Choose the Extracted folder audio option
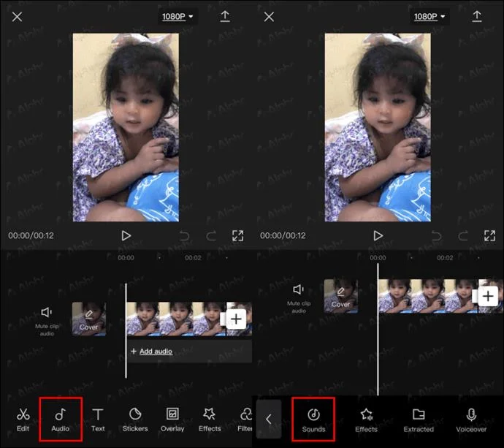Screen dimensions: 504x448 point(419,420)
